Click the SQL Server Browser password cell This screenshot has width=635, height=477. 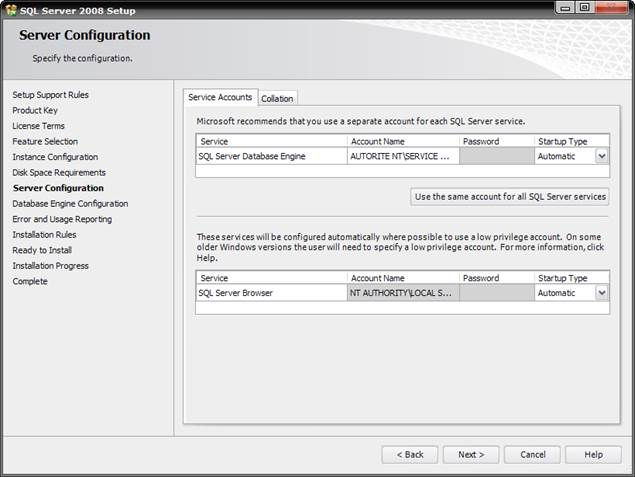(497, 293)
